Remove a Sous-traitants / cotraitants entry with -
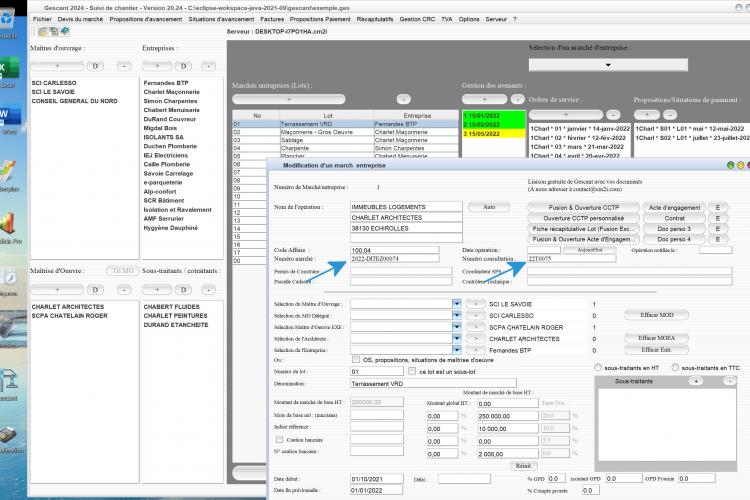 pyautogui.click(x=208, y=290)
